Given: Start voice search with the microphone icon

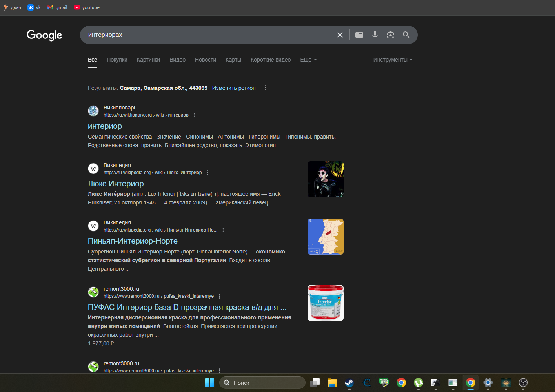Looking at the screenshot, I should coord(375,35).
